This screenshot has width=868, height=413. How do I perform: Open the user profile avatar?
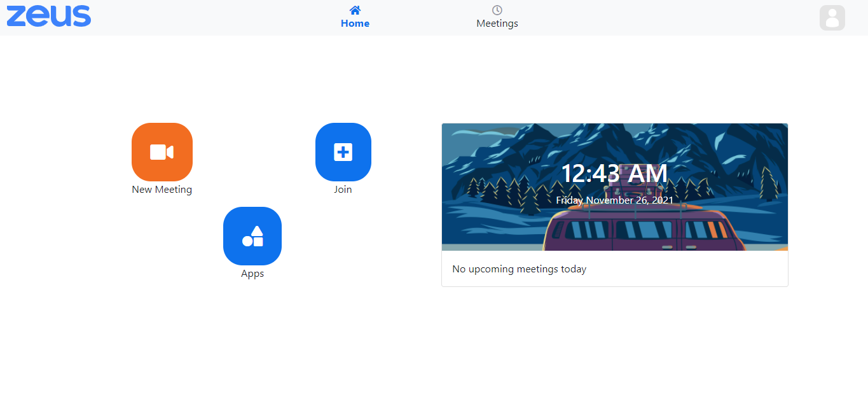[x=832, y=18]
